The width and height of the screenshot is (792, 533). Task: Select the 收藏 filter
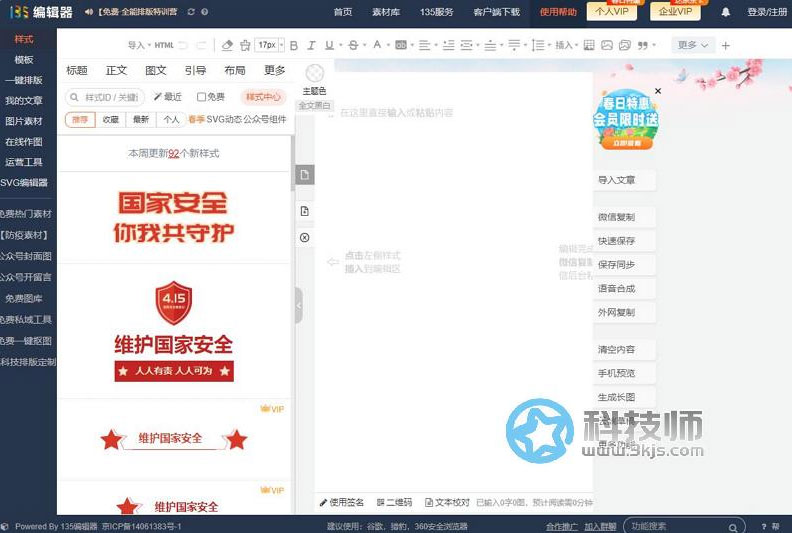coord(110,120)
